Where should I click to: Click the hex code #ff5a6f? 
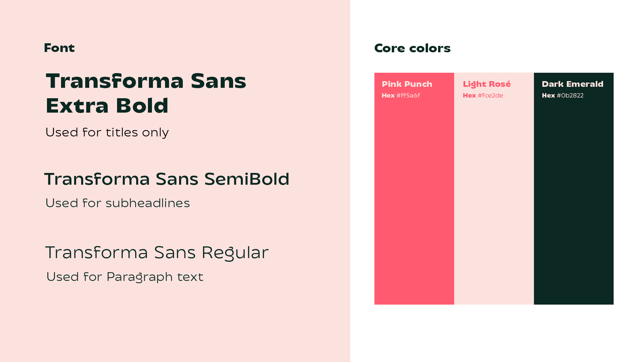coord(408,96)
